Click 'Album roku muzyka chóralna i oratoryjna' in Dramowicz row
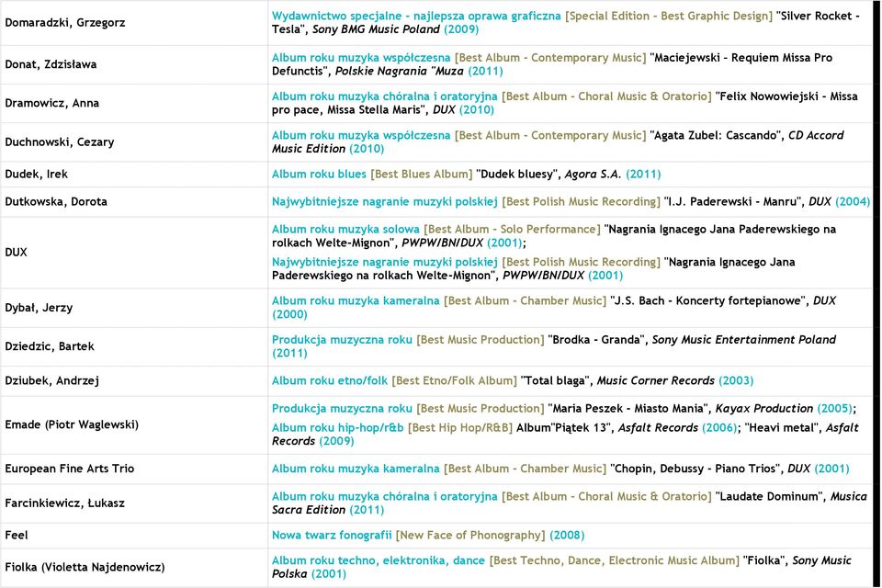 click(385, 96)
